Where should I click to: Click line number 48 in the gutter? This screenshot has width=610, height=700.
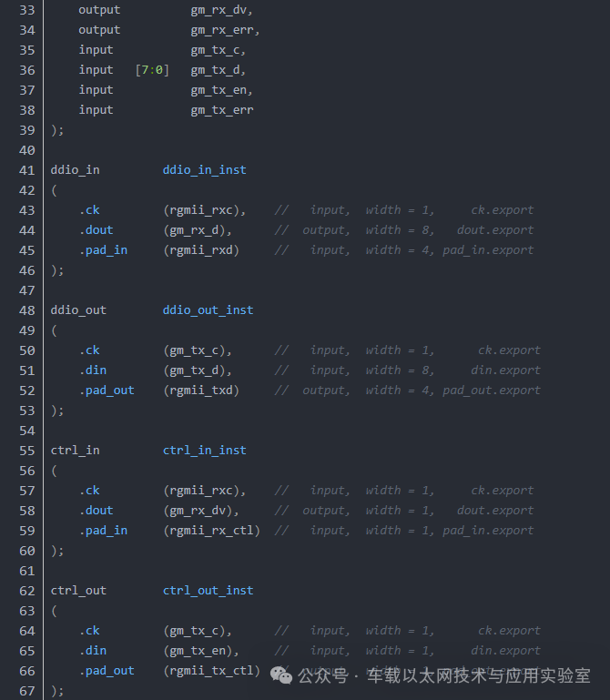pyautogui.click(x=26, y=310)
